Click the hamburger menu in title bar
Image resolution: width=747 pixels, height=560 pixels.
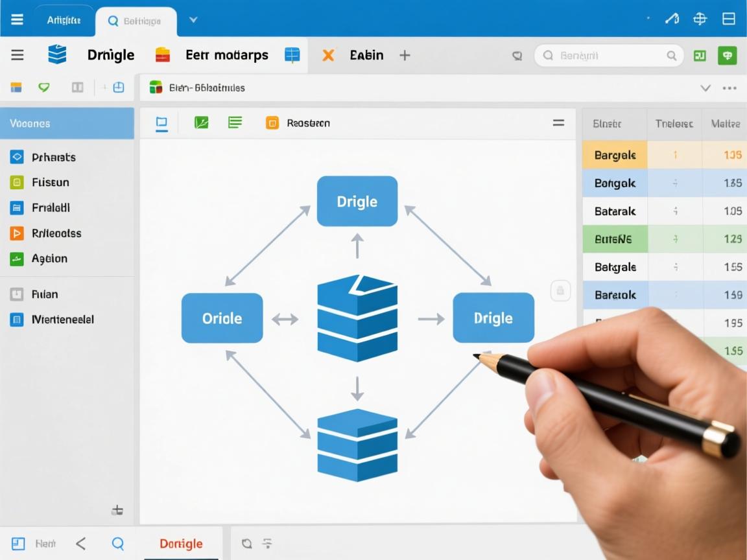[x=17, y=19]
